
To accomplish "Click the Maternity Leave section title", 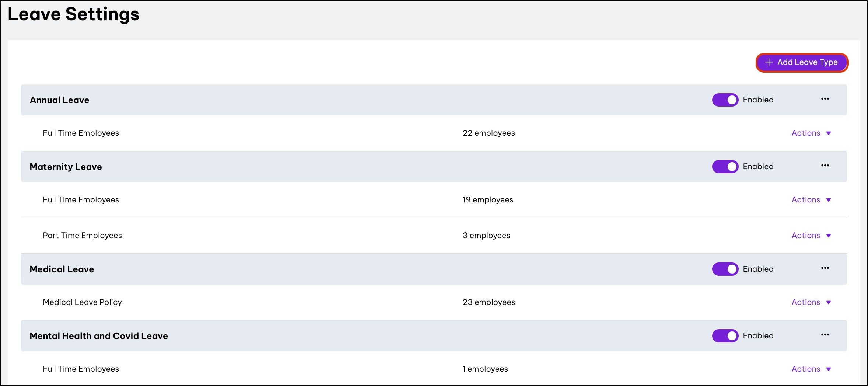I will [x=66, y=167].
